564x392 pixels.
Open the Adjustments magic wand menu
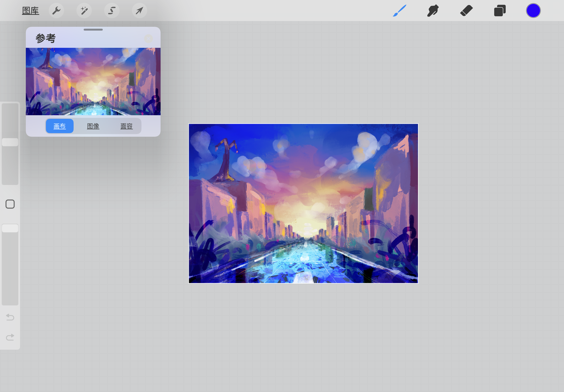click(84, 11)
